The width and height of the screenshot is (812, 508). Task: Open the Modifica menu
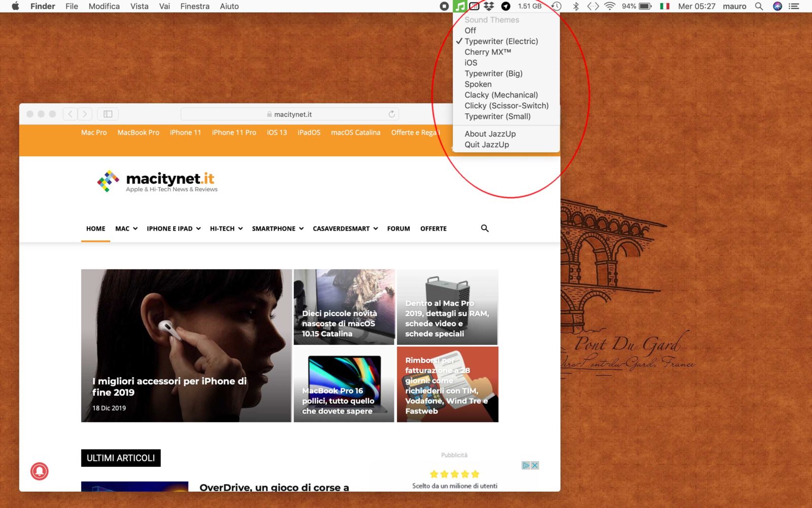pos(104,6)
